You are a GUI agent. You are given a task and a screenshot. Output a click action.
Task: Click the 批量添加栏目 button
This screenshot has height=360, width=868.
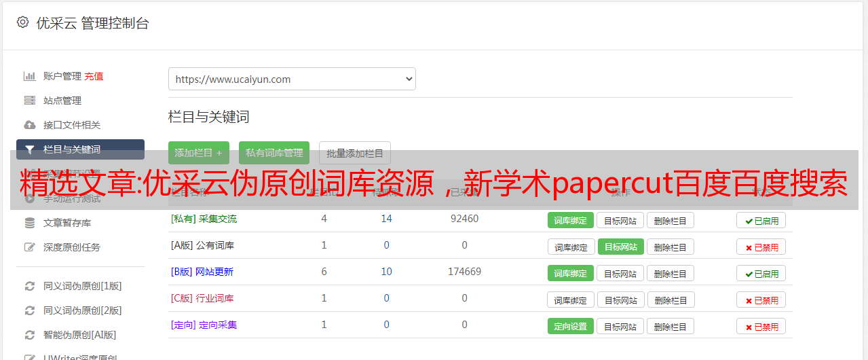coord(355,153)
